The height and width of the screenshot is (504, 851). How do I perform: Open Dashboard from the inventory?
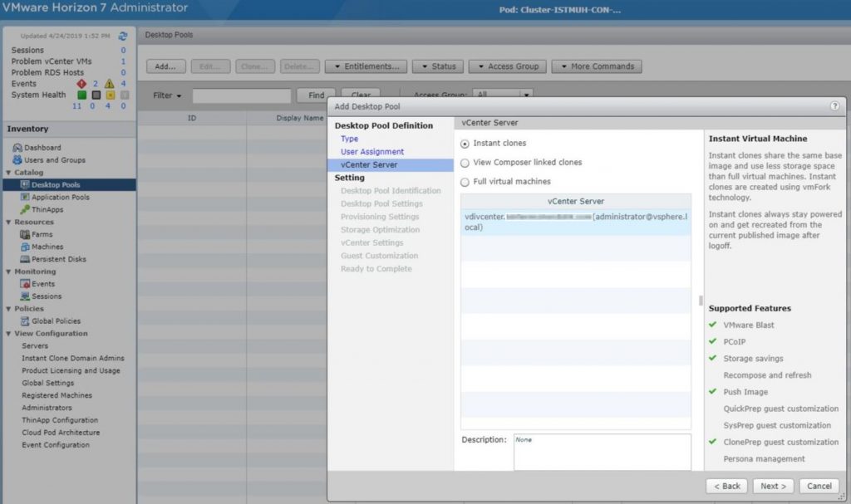(42, 148)
